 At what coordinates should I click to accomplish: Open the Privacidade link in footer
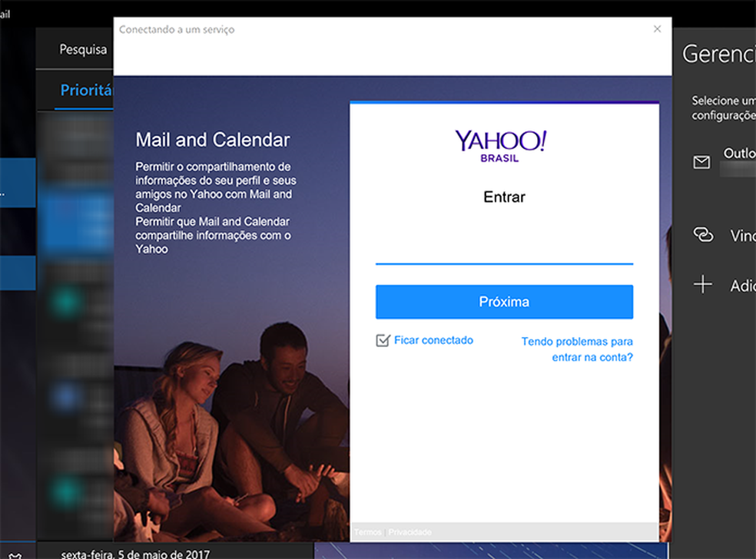(x=409, y=532)
